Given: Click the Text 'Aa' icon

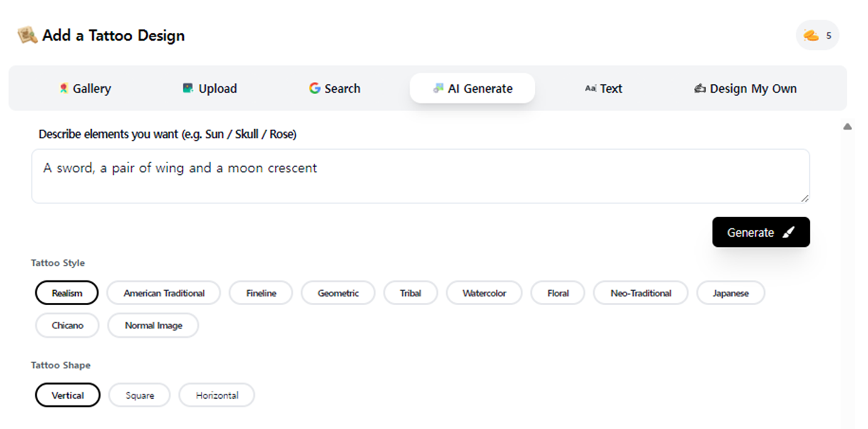Looking at the screenshot, I should click(x=591, y=89).
